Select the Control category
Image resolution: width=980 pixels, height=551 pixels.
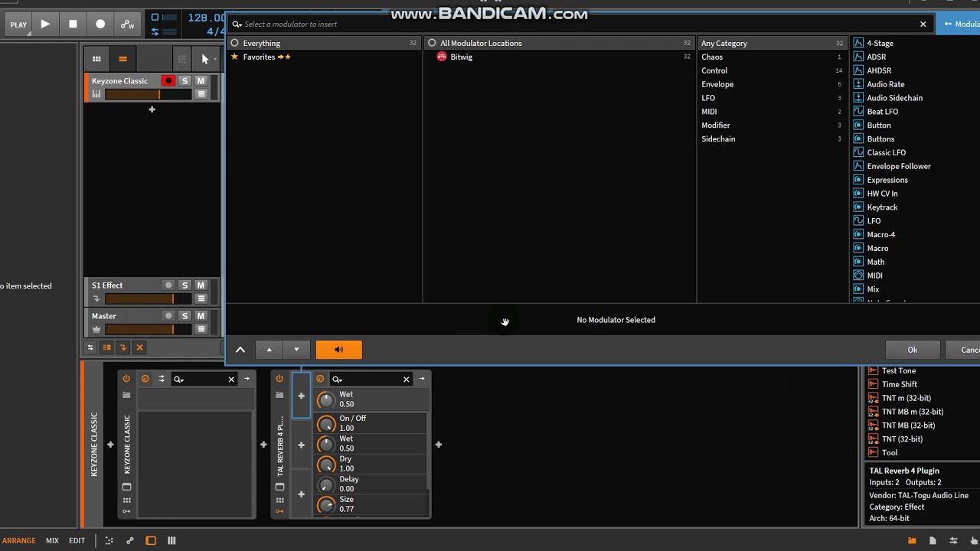772,71
